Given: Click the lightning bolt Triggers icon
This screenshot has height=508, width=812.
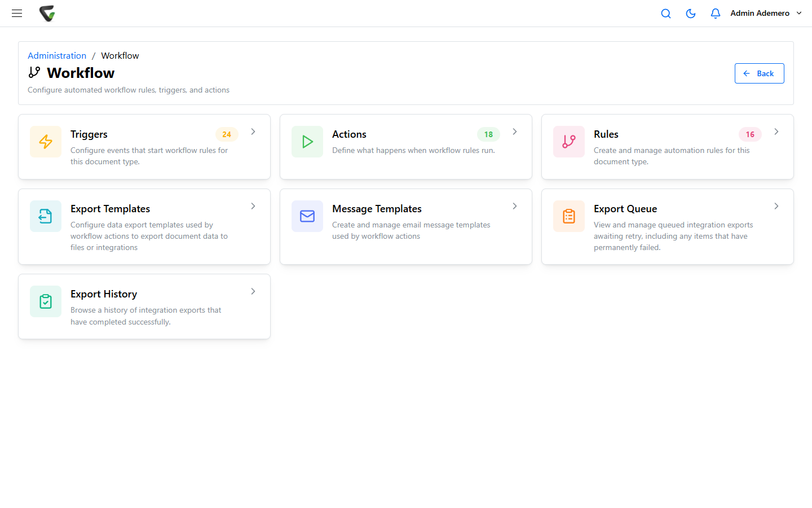Looking at the screenshot, I should pyautogui.click(x=46, y=142).
